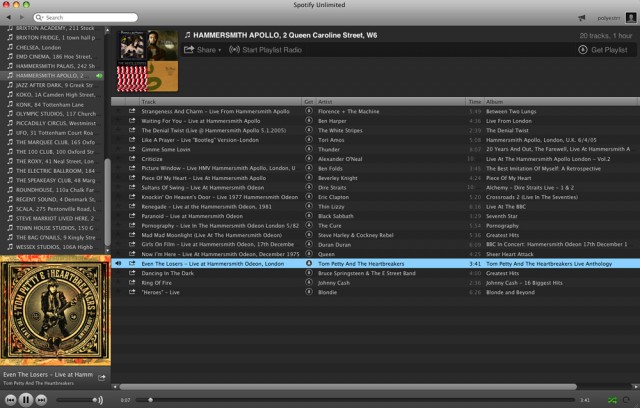Open the WESSEX STUDIOS playlist

52,247
